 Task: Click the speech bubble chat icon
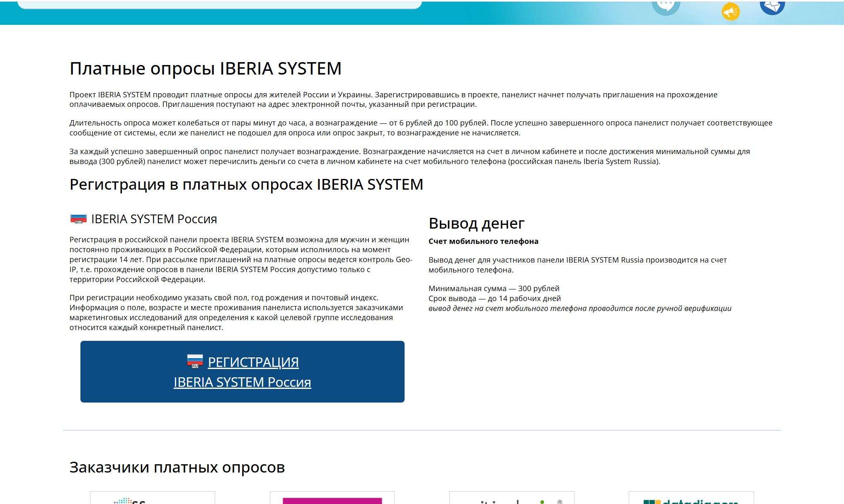[x=666, y=6]
